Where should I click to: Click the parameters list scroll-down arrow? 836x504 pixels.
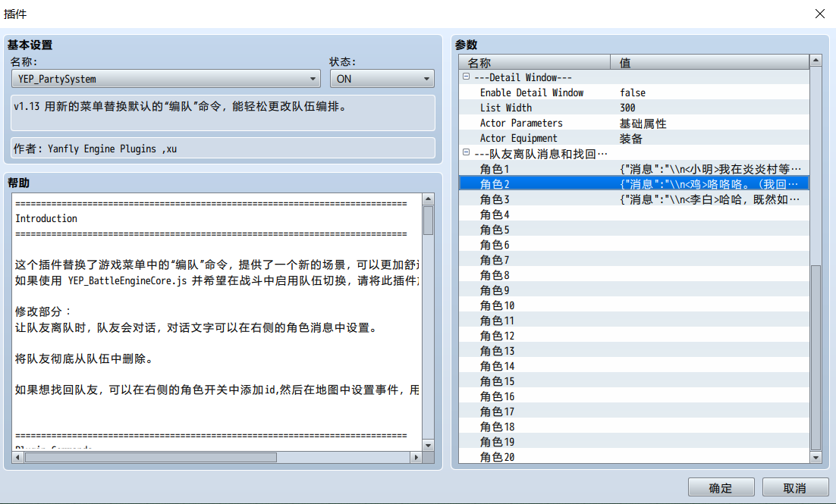[x=816, y=457]
